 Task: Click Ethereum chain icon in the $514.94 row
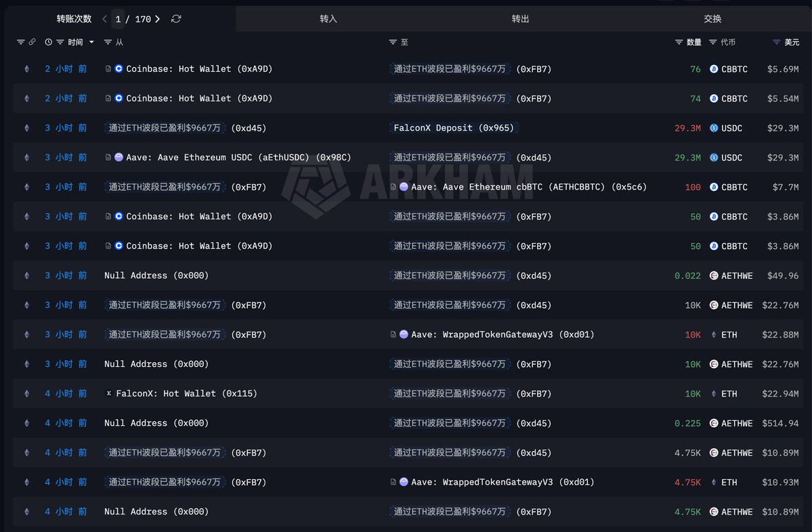[27, 423]
